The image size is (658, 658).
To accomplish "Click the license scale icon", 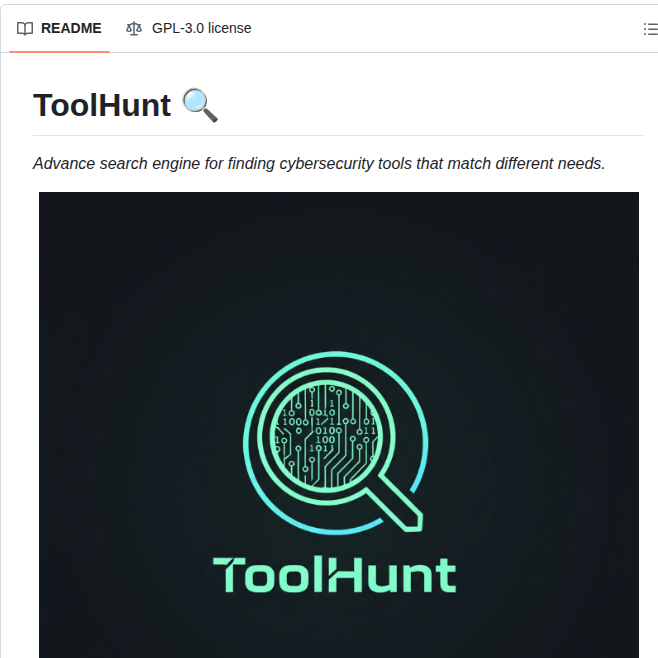I will pyautogui.click(x=134, y=29).
